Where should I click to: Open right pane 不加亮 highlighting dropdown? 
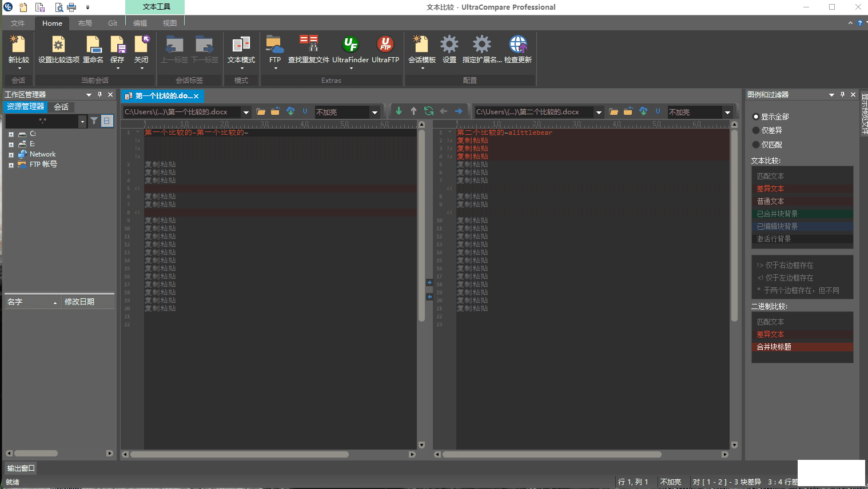[727, 112]
